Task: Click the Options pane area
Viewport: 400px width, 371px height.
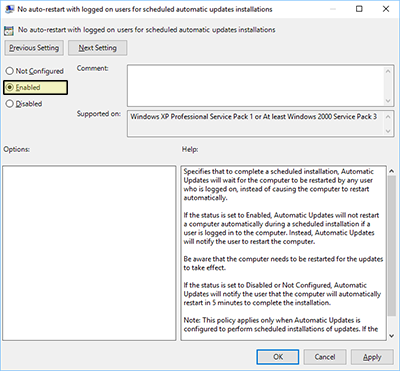Action: tap(89, 253)
